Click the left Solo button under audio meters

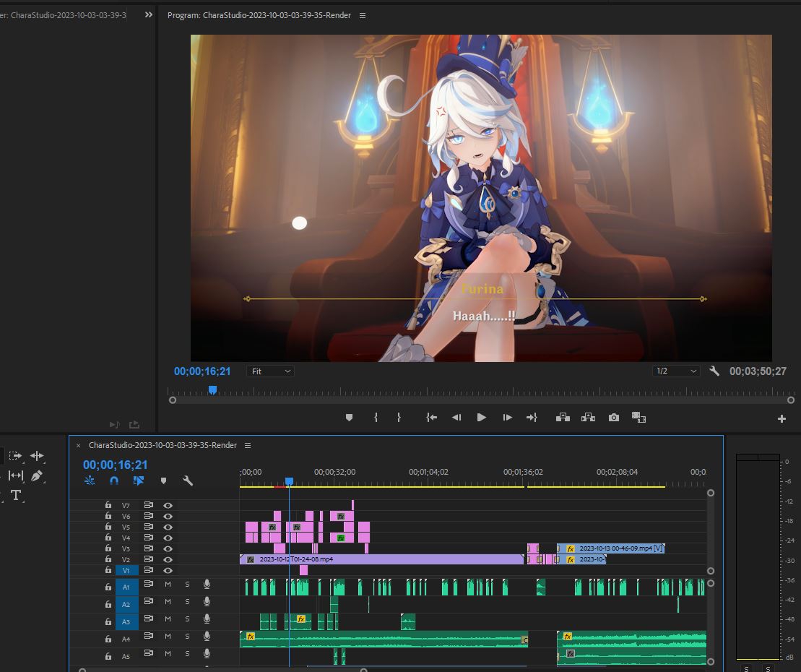(746, 668)
